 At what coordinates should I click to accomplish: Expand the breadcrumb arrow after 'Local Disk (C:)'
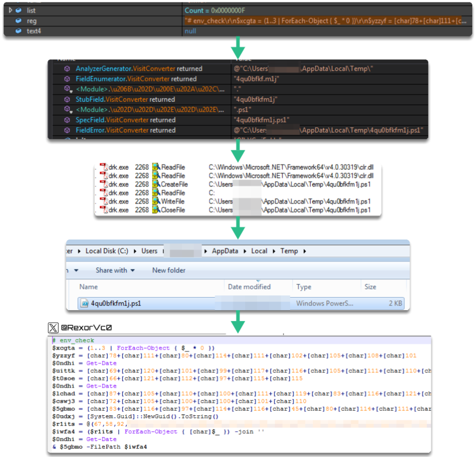135,251
